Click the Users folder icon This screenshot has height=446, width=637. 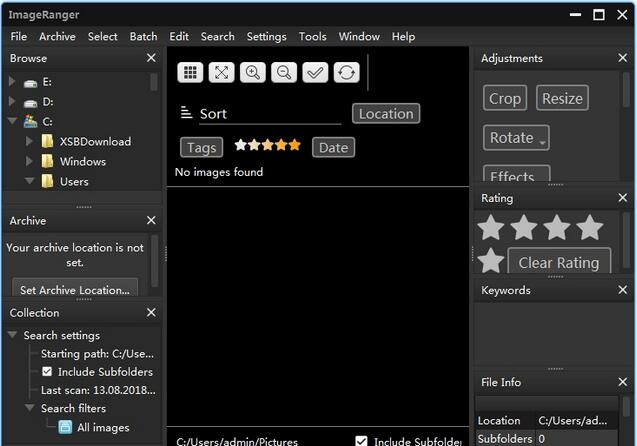point(47,181)
